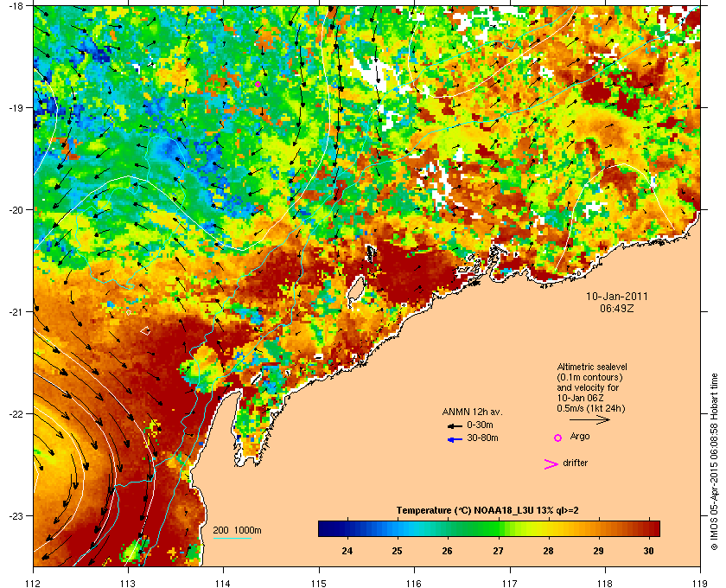Click the Temperature NOAA18_L3U colorbar title
The width and height of the screenshot is (726, 588).
coord(487,511)
